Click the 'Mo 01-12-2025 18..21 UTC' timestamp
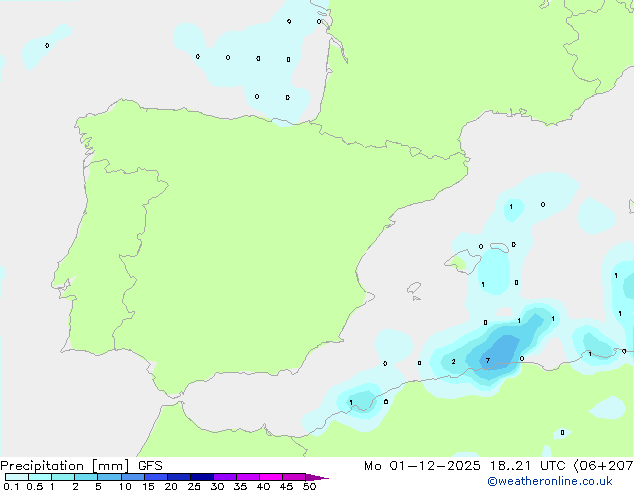This screenshot has width=634, height=490. coord(465,466)
